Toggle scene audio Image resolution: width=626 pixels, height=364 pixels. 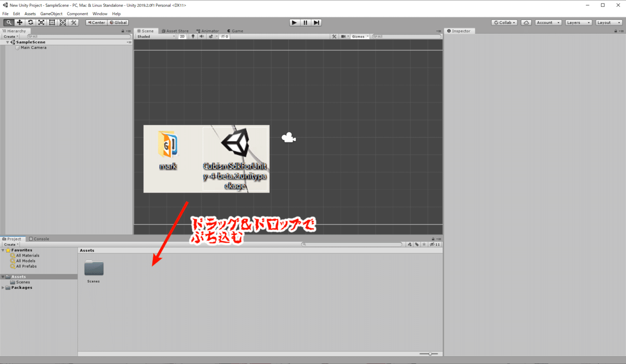(x=201, y=37)
